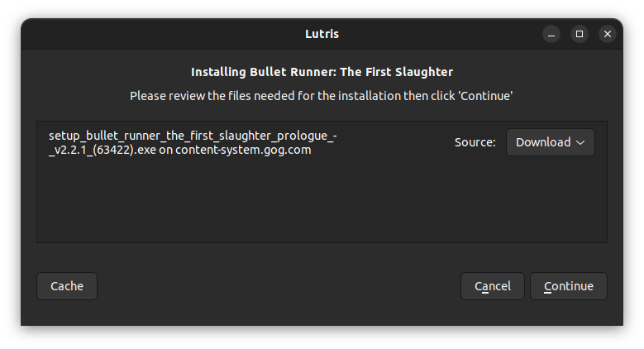This screenshot has width=644, height=349.
Task: Click the 'Lutris' title in the title bar
Action: (x=322, y=34)
